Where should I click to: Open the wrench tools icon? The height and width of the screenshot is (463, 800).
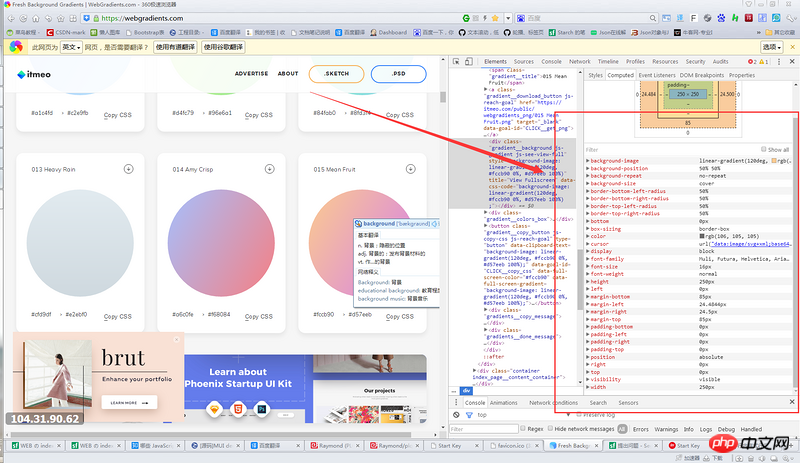pos(791,18)
